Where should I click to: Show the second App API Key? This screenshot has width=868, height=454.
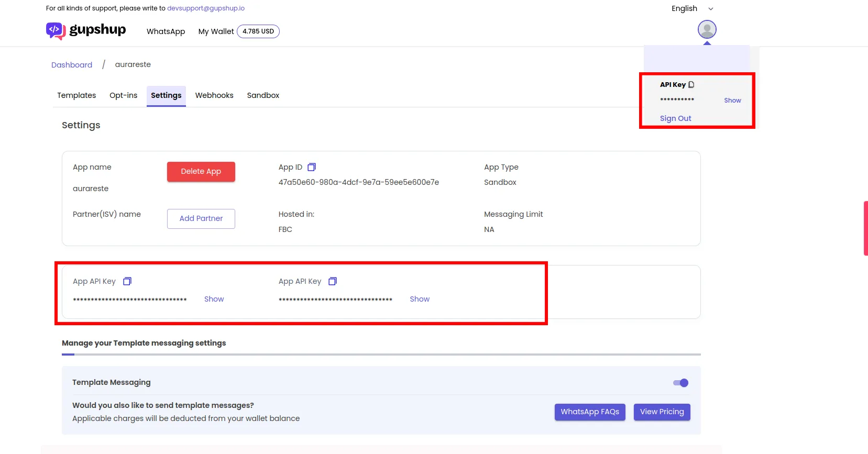(x=420, y=299)
